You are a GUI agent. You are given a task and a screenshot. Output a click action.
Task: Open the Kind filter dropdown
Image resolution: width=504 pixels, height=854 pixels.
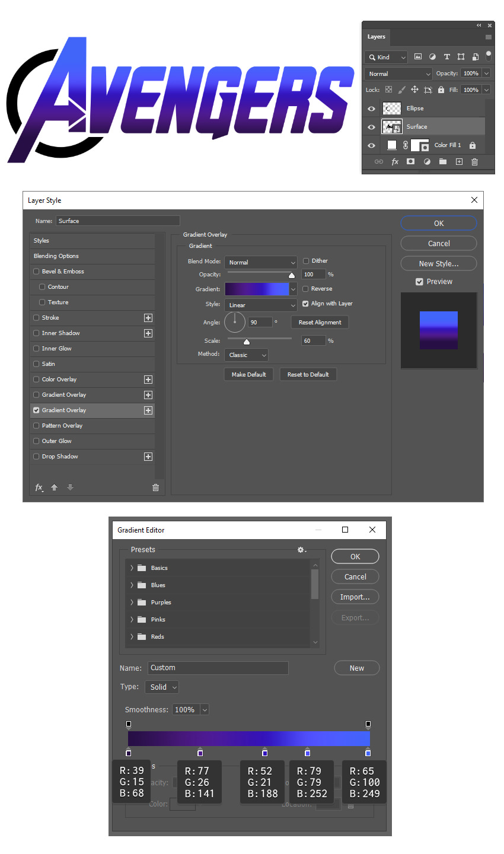386,57
